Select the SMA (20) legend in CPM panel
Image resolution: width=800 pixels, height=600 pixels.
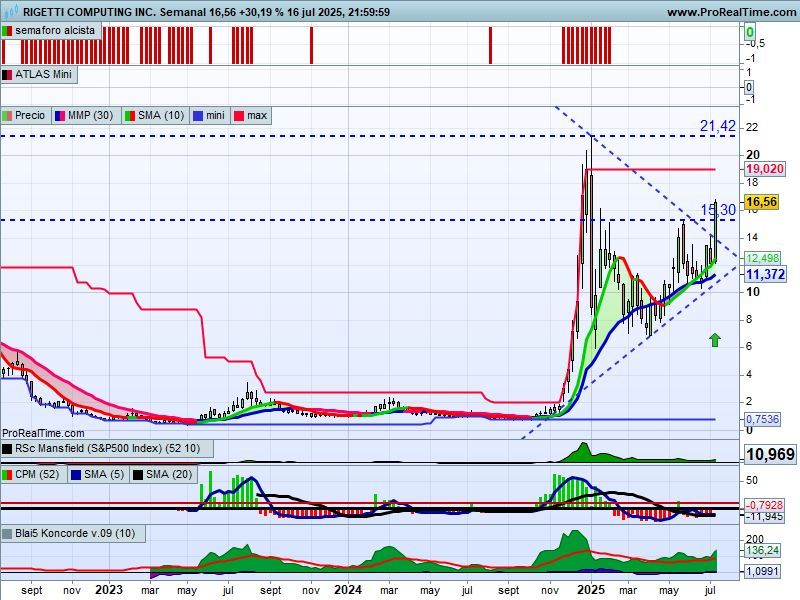pyautogui.click(x=163, y=475)
